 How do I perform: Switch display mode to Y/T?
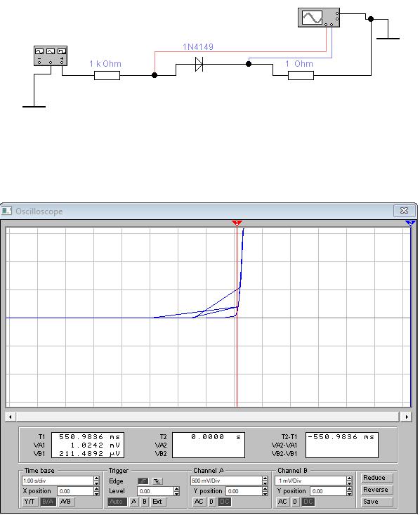point(30,502)
